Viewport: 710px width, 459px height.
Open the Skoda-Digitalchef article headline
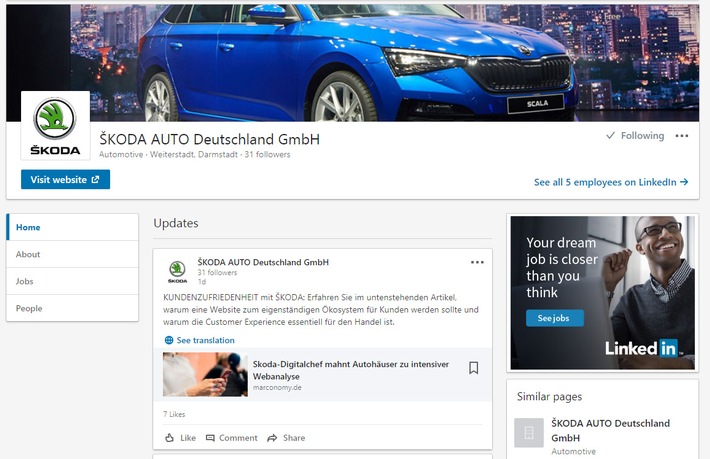click(x=350, y=370)
